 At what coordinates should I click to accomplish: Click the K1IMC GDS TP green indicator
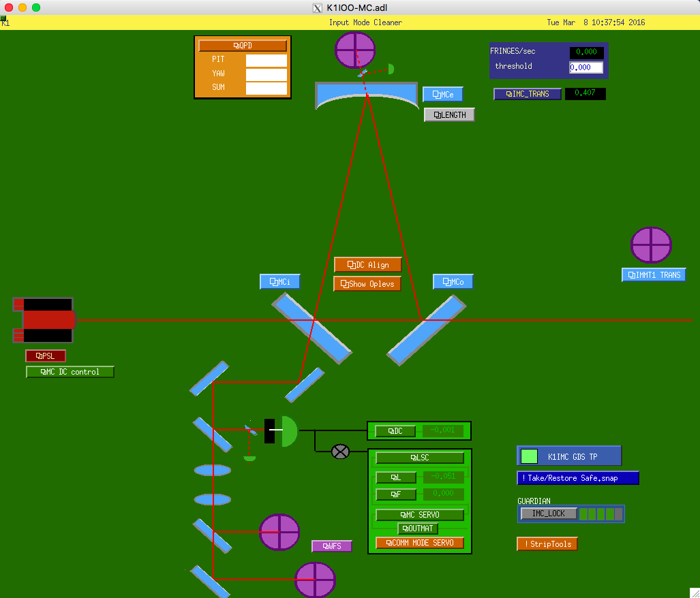pos(529,456)
